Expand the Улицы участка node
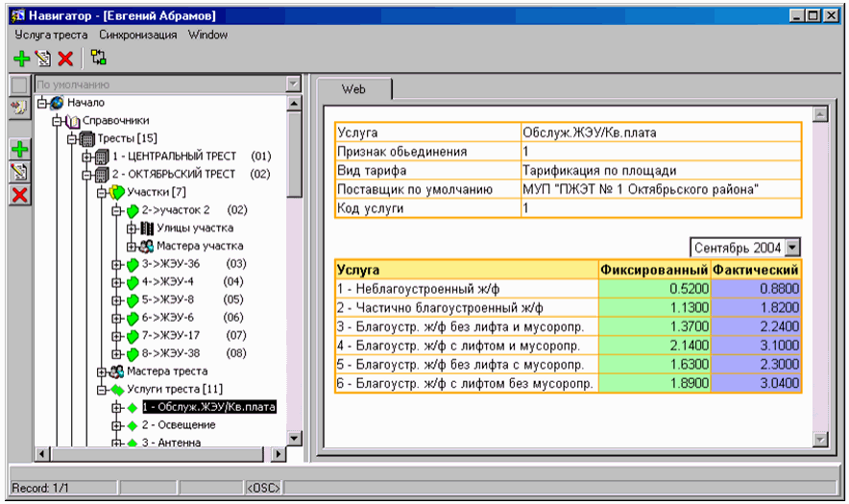The width and height of the screenshot is (849, 504). (x=132, y=228)
